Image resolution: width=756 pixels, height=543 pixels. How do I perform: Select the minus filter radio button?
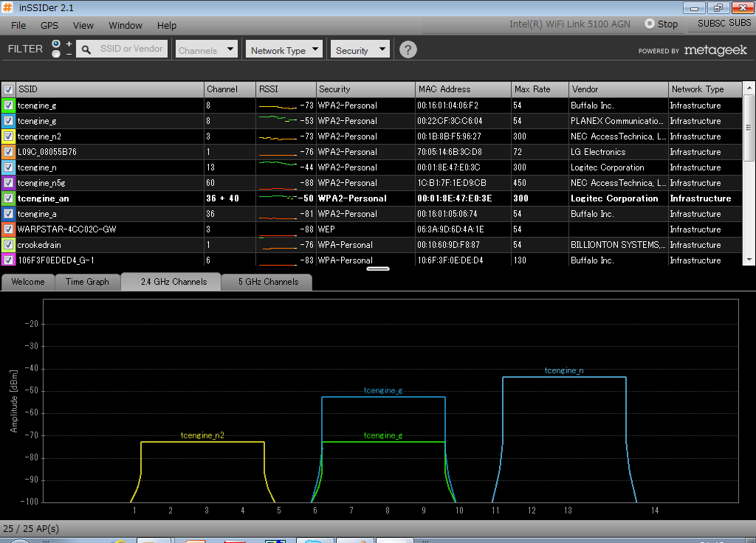pos(56,53)
